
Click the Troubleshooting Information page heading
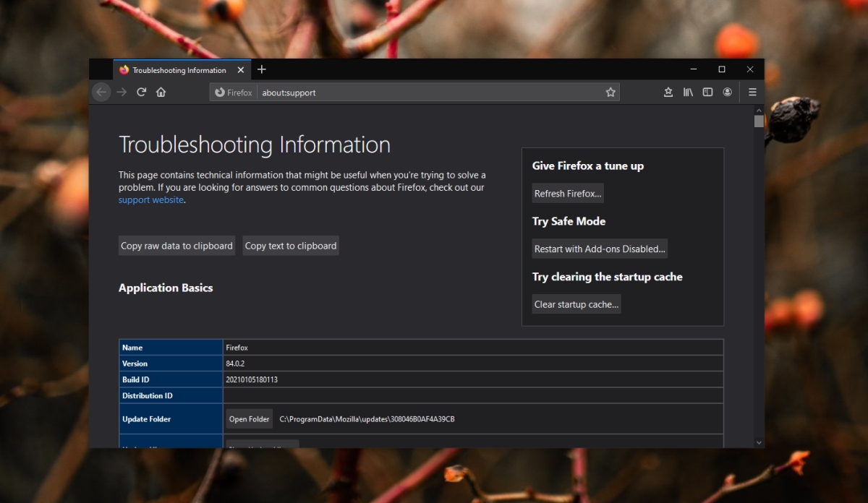tap(255, 145)
